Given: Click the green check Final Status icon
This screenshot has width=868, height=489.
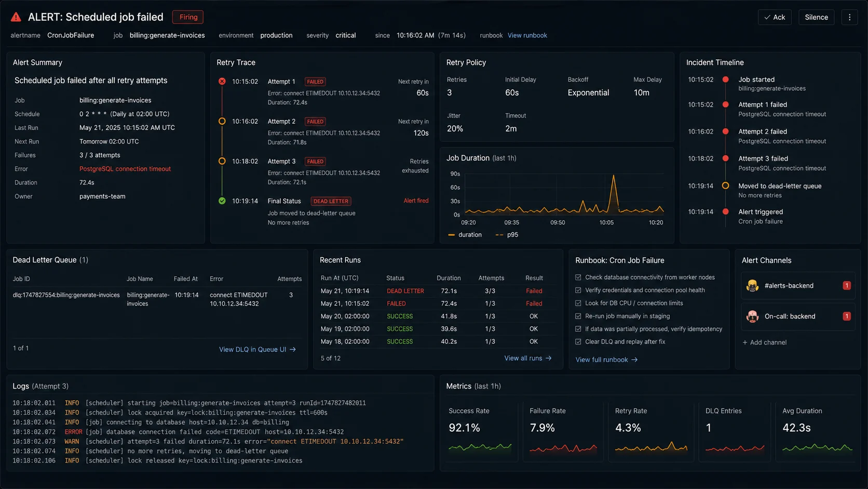Looking at the screenshot, I should point(222,201).
